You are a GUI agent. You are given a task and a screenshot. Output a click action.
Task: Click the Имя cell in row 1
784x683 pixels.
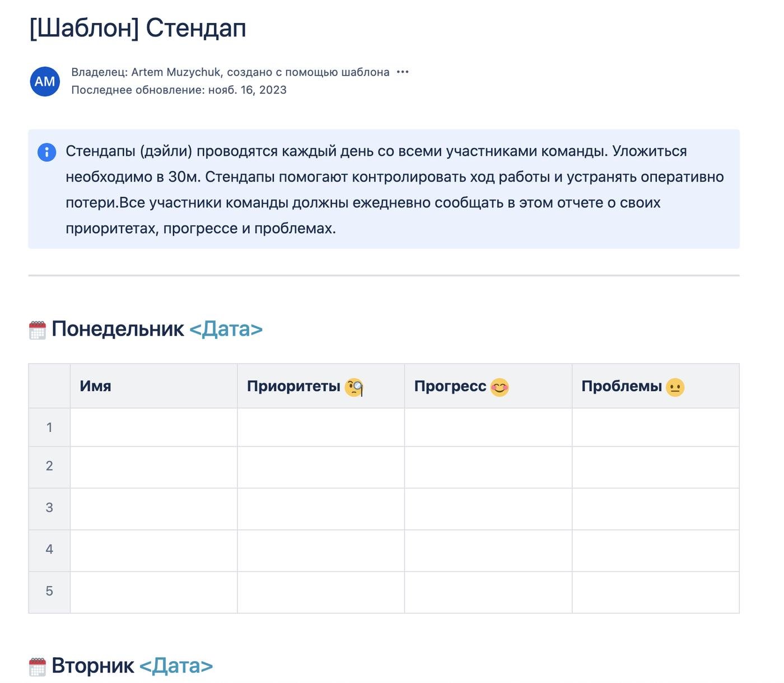click(153, 428)
